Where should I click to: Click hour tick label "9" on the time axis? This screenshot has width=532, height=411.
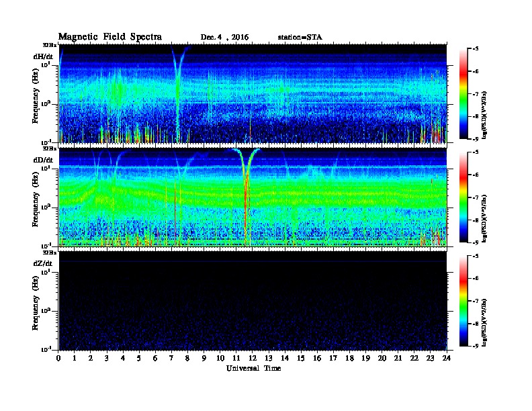(204, 358)
